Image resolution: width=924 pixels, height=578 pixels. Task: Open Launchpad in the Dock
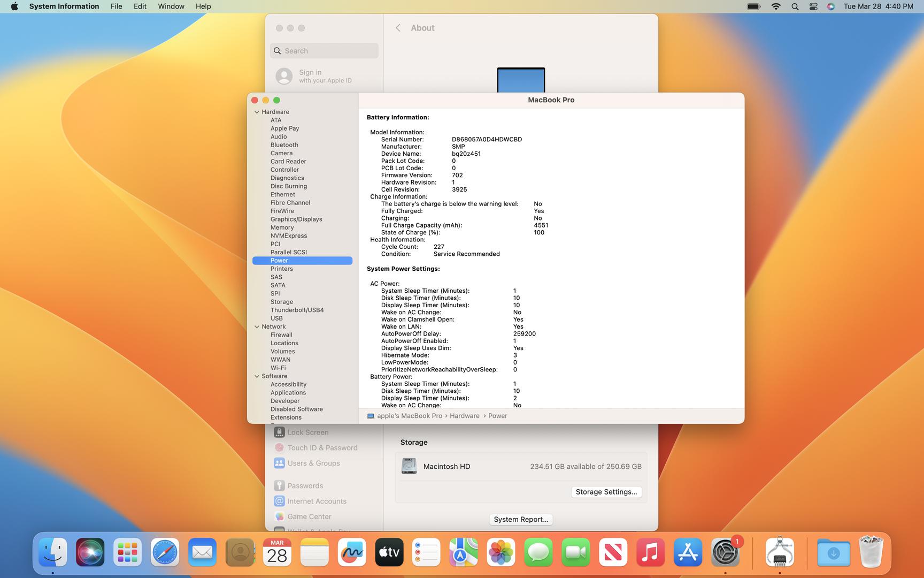pos(128,552)
